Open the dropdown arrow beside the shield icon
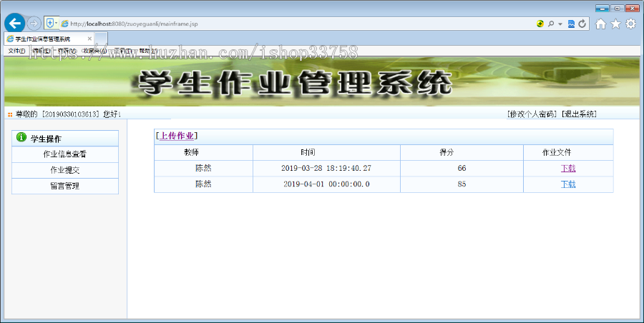 (x=57, y=24)
